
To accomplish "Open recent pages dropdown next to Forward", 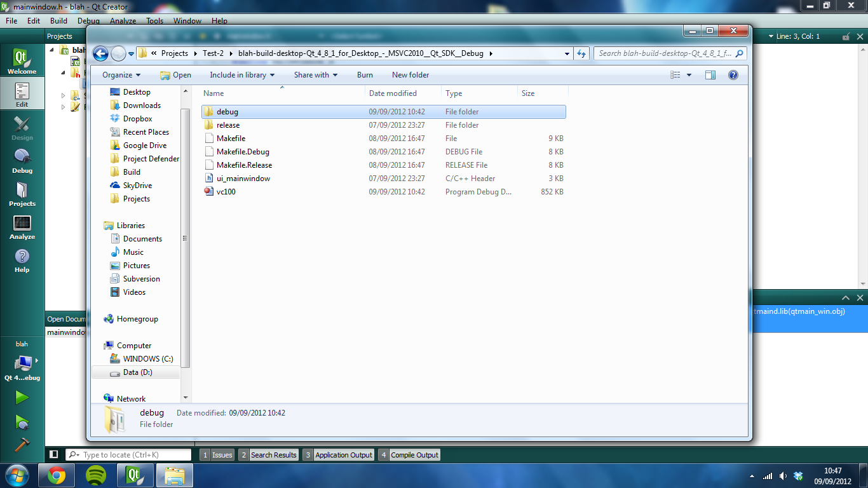I will coord(132,54).
